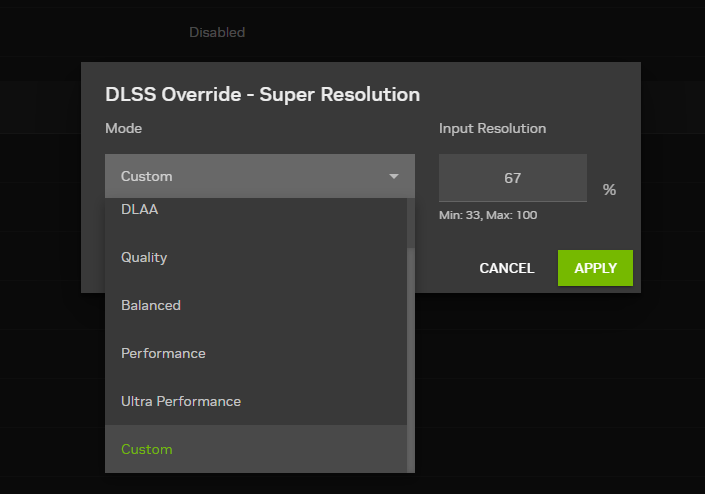Screen dimensions: 705x494
Task: Click the 'Min: 33, Max: 100' hint text
Action: pos(488,215)
